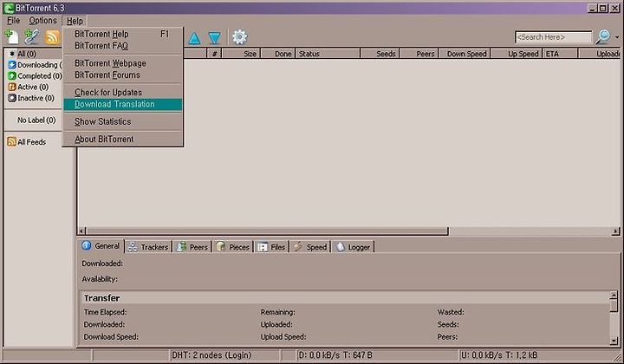Click the search input field

tap(553, 37)
